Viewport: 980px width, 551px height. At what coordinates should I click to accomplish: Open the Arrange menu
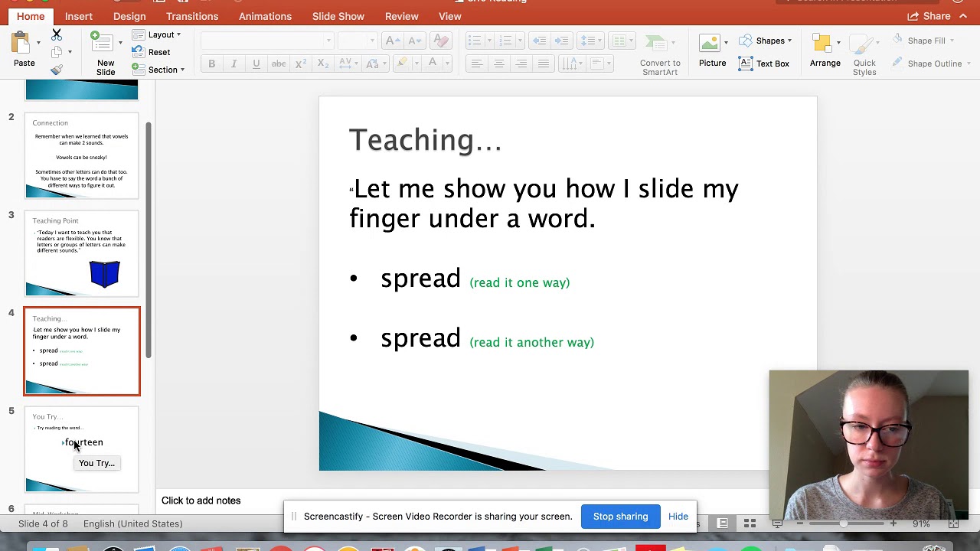tap(825, 51)
